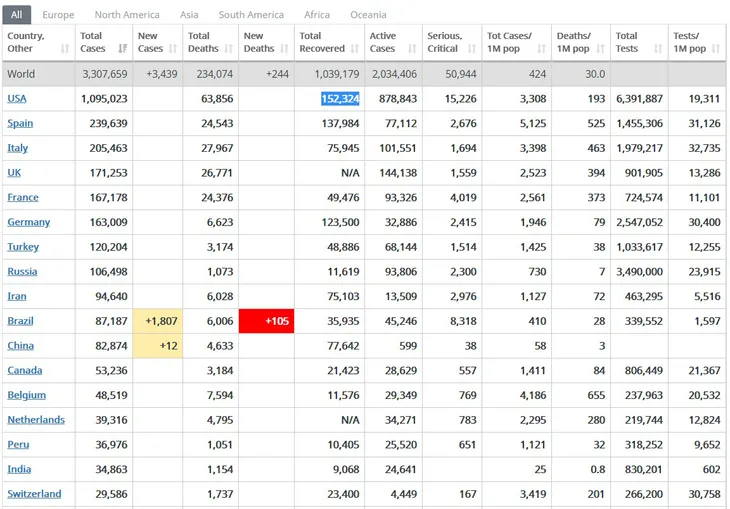Image resolution: width=730 pixels, height=509 pixels.
Task: Click China total recovered 77,642
Action: tap(343, 346)
